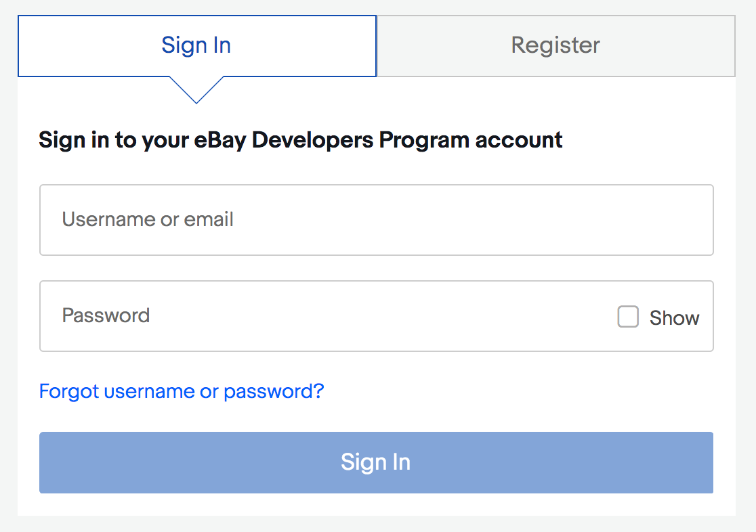Click the "Register" tab label text
The height and width of the screenshot is (532, 756).
tap(555, 45)
